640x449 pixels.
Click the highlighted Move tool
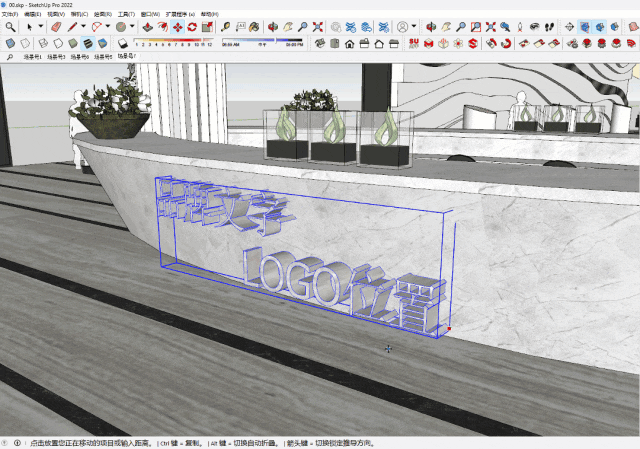tap(178, 27)
